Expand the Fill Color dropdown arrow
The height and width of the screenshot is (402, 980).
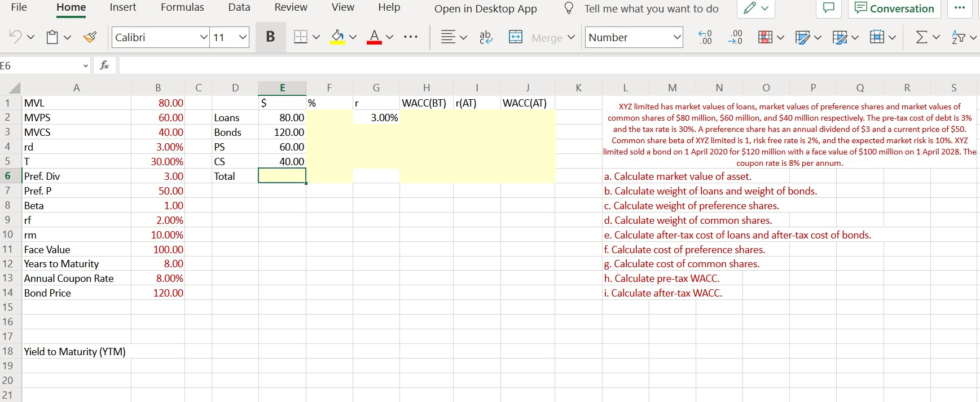[x=353, y=37]
